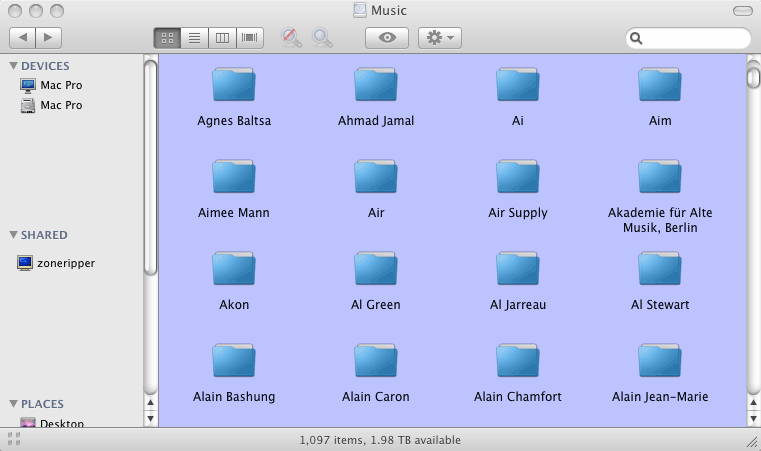The width and height of the screenshot is (761, 451).
Task: Select the Alain Jean-Marie folder icon
Action: pyautogui.click(x=660, y=361)
